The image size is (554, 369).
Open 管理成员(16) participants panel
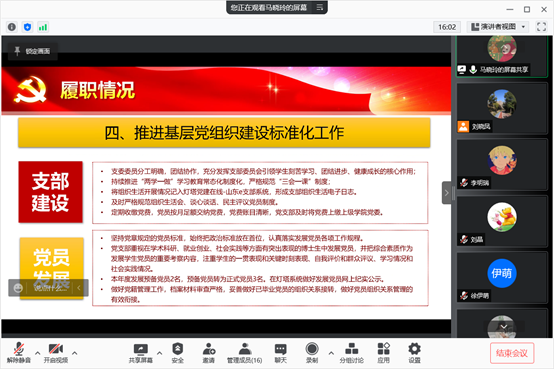(244, 353)
